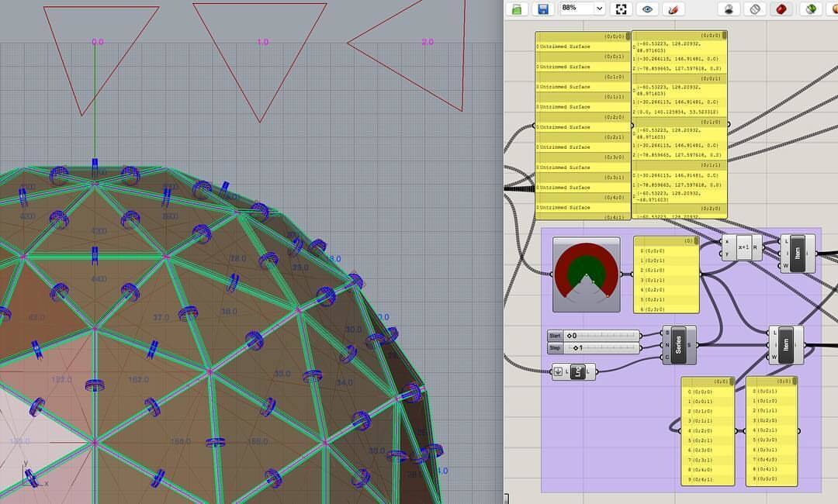Click the R output of the x+1 component
The image size is (838, 504).
tap(755, 247)
